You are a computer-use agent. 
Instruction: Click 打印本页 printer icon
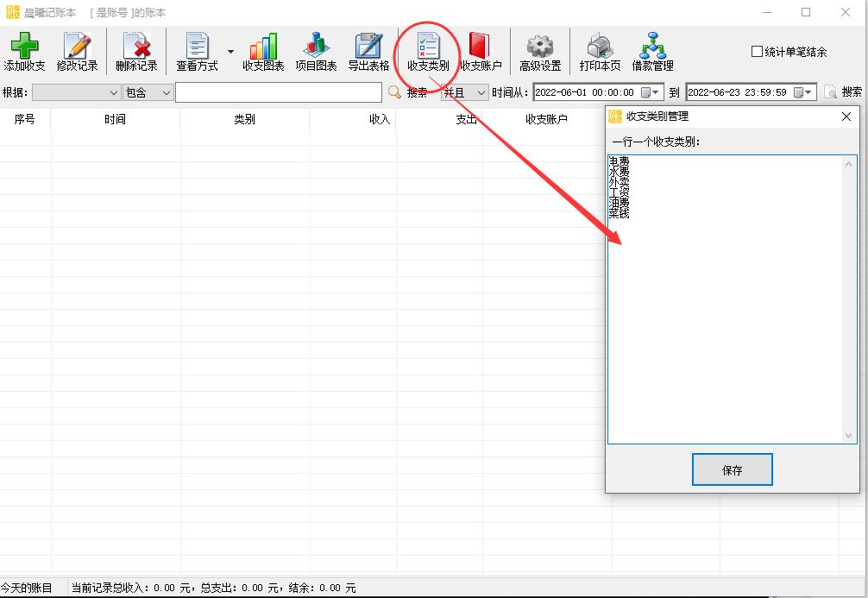pyautogui.click(x=600, y=46)
